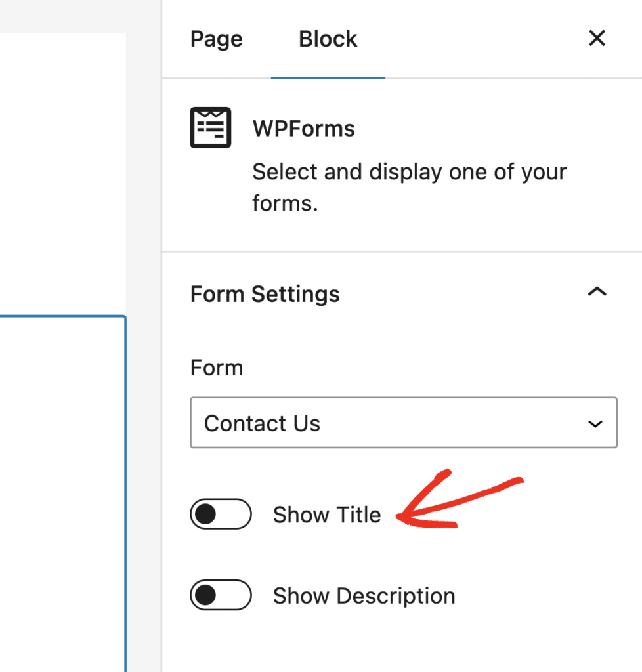Image resolution: width=642 pixels, height=672 pixels.
Task: Click the WPForms block icon
Action: pyautogui.click(x=210, y=127)
